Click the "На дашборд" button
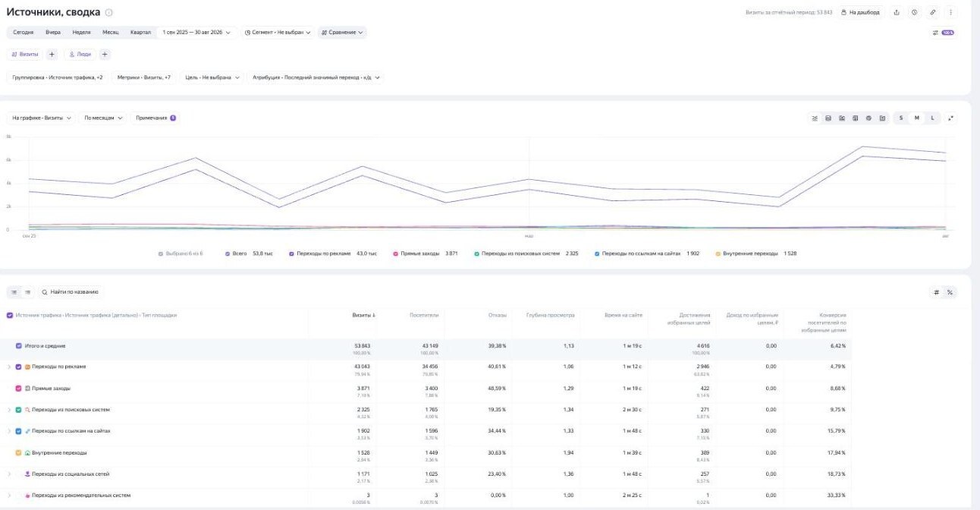Viewport: 980px width, 510px height. pyautogui.click(x=861, y=12)
